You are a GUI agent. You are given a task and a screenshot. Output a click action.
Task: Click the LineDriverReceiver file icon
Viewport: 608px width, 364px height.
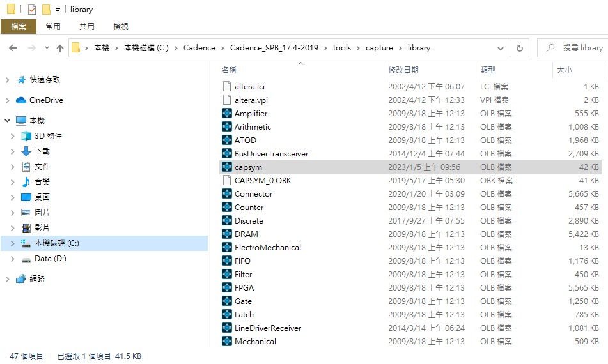pos(227,328)
